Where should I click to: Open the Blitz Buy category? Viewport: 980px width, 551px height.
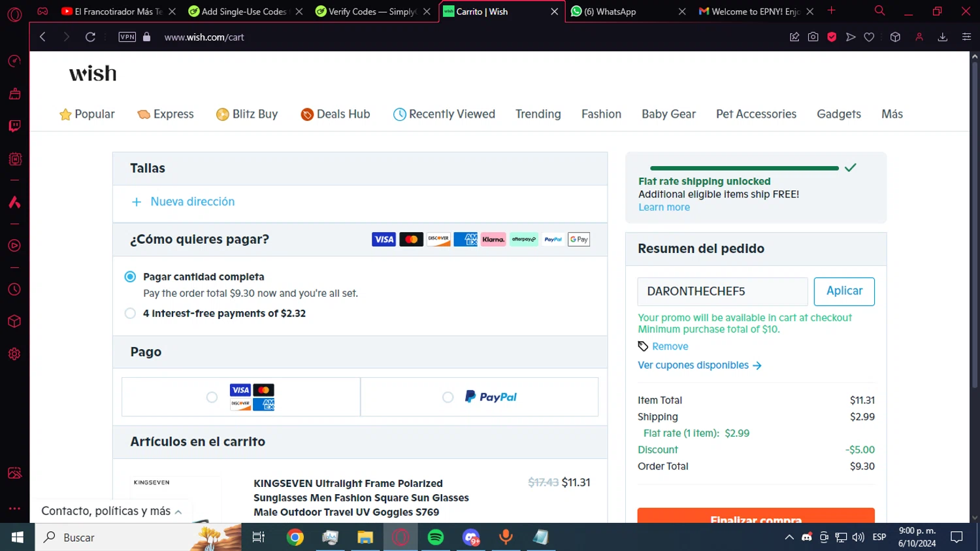click(x=247, y=114)
